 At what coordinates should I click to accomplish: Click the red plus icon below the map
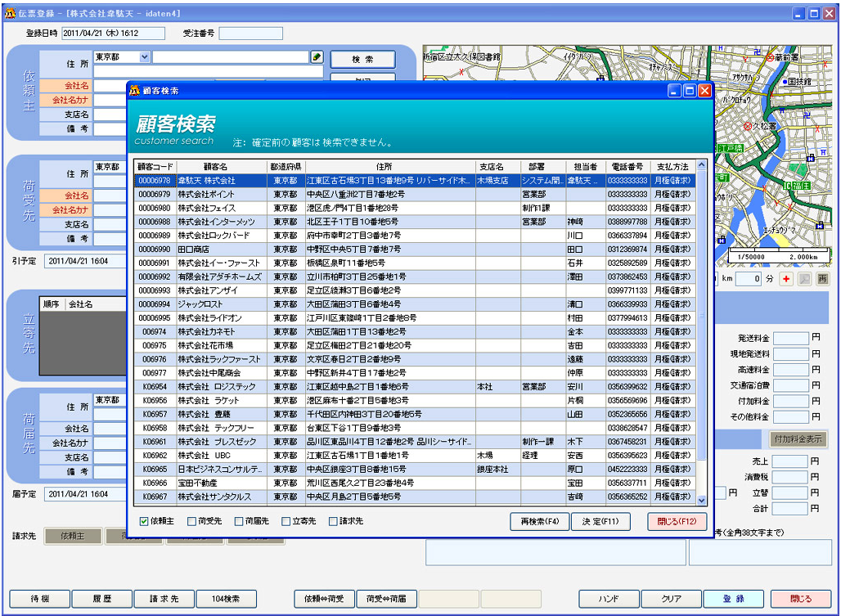(787, 279)
